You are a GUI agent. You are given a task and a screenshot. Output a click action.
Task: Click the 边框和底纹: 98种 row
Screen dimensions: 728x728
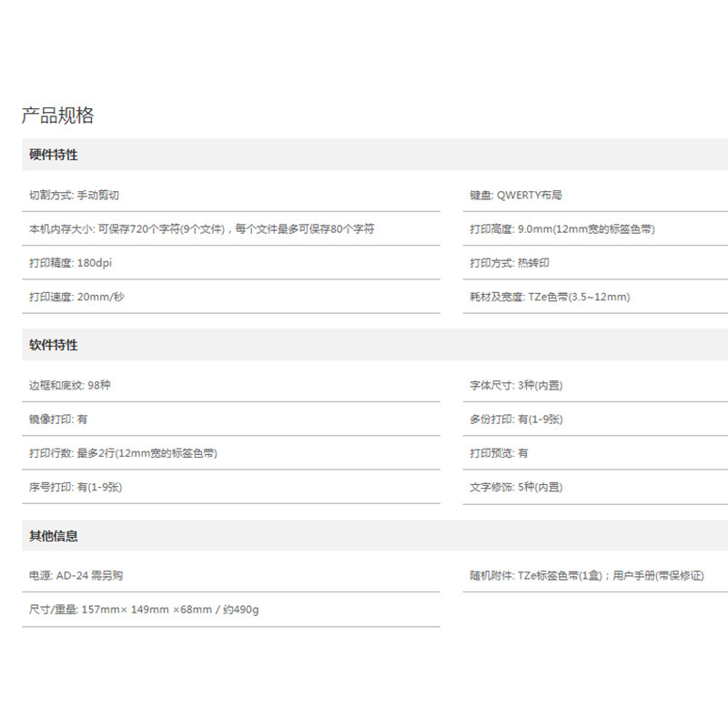(x=231, y=385)
